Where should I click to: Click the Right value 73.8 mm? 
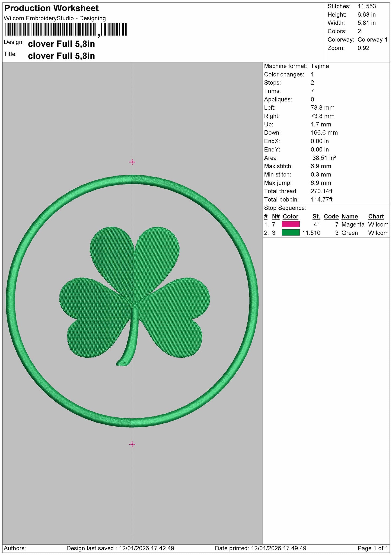click(323, 116)
